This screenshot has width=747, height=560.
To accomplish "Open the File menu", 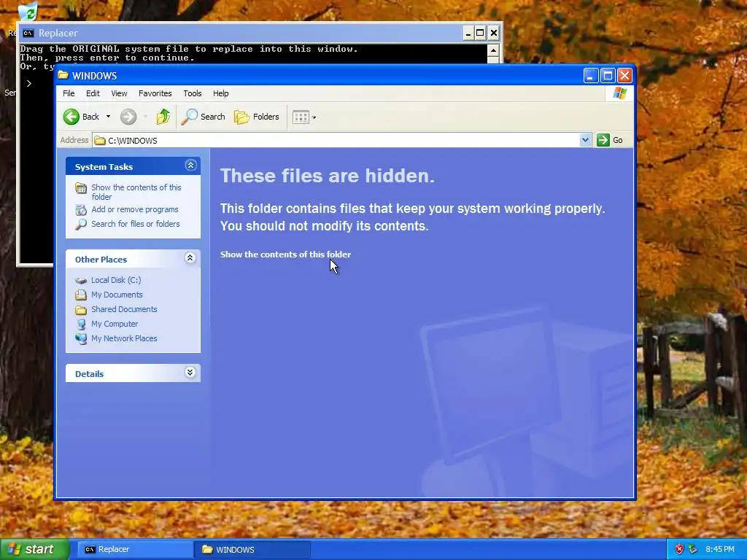I will (x=69, y=93).
